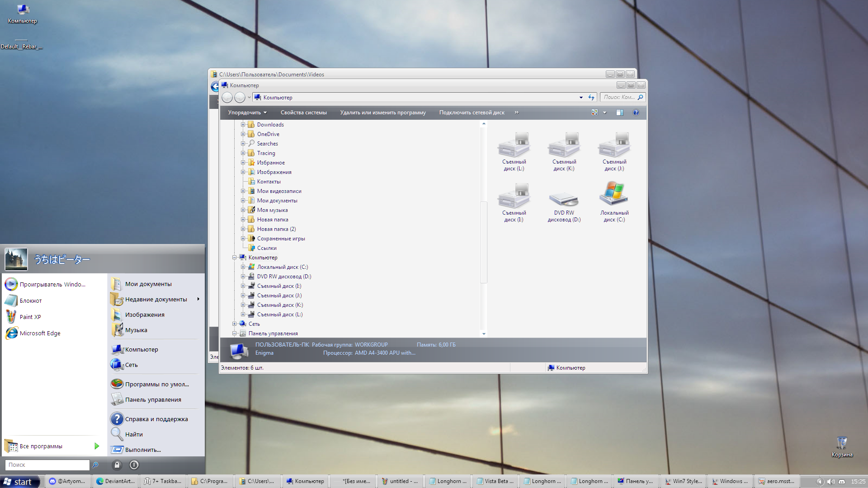
Task: Click the lock computer icon
Action: [x=117, y=465]
